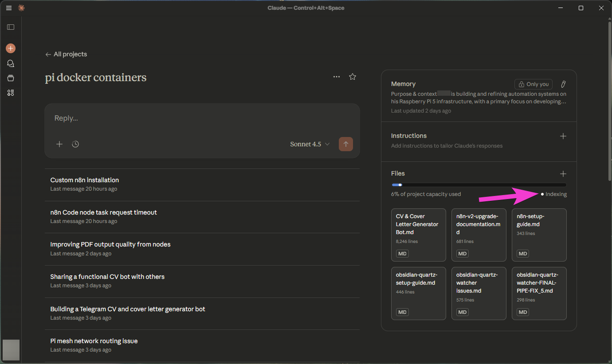Open the hamburger menu in title bar

(x=9, y=8)
